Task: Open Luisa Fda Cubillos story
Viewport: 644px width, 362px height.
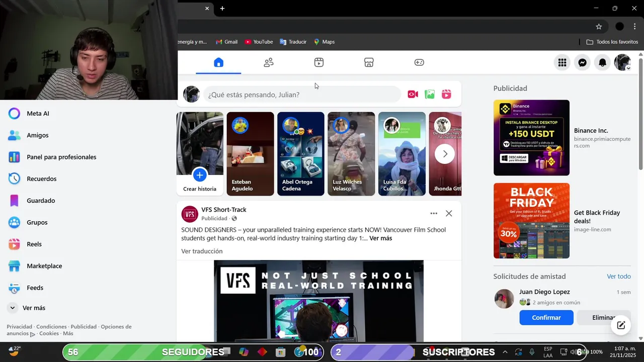Action: pyautogui.click(x=401, y=154)
